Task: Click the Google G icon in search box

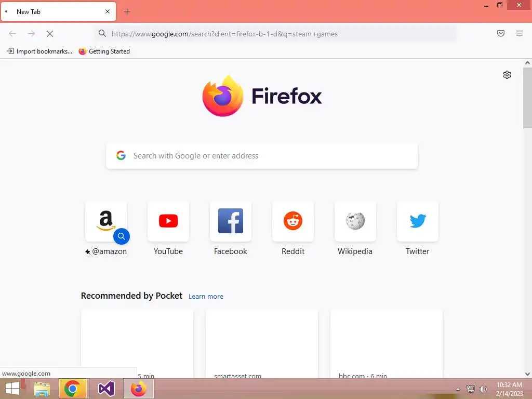Action: (121, 155)
